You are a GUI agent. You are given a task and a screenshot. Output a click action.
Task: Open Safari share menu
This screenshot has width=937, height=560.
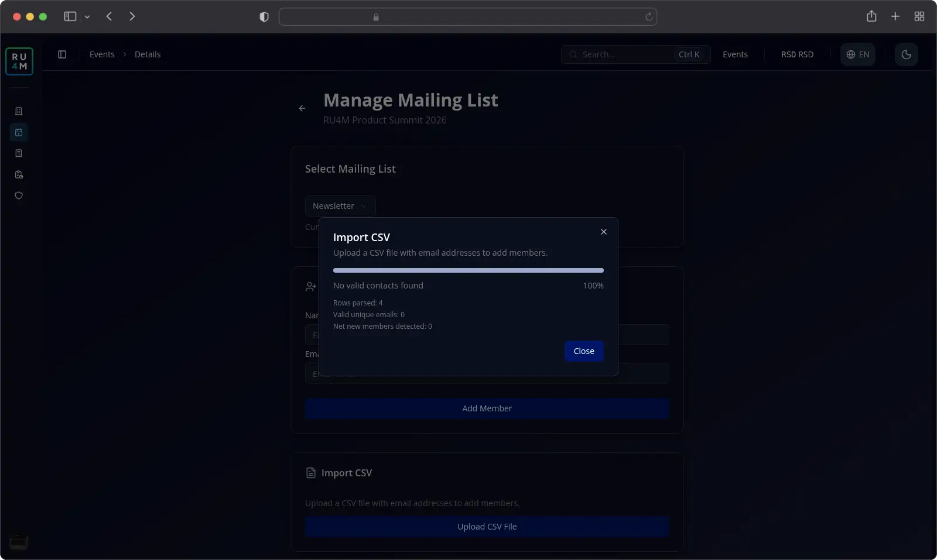pyautogui.click(x=871, y=16)
